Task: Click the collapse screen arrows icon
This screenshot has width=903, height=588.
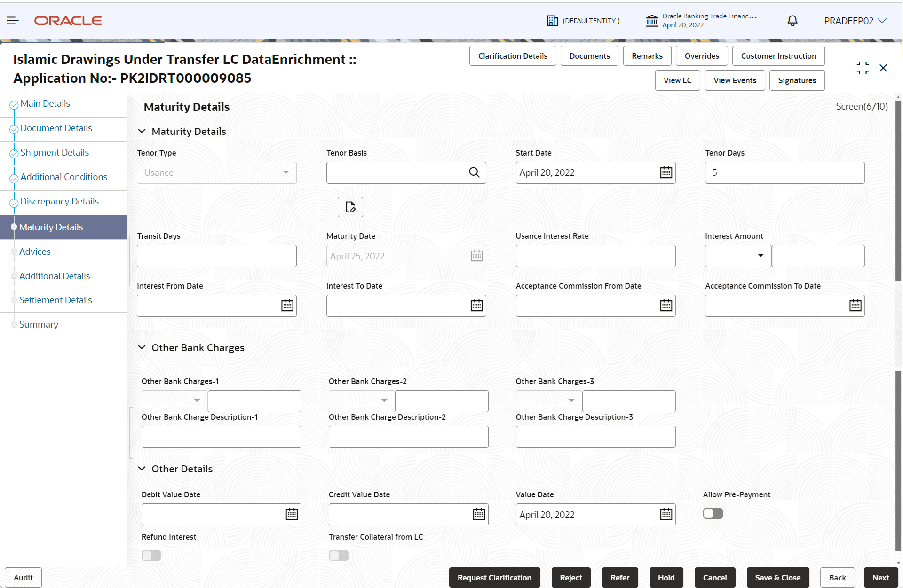Action: click(863, 68)
